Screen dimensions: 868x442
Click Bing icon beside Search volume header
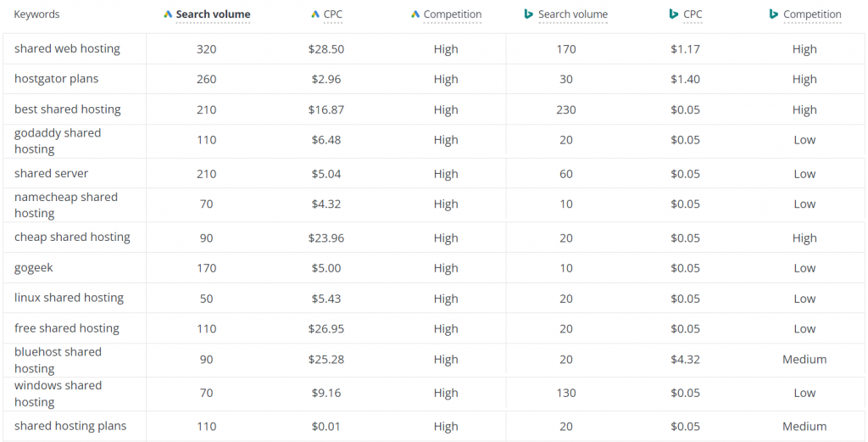529,14
